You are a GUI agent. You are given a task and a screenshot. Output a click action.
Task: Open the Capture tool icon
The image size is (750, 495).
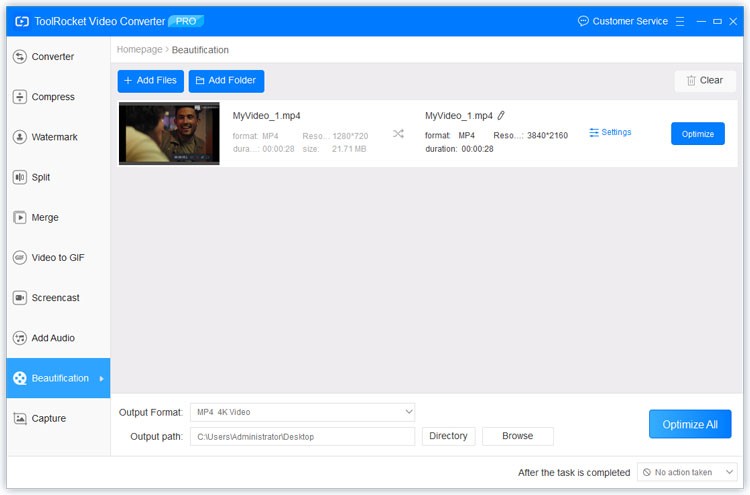pyautogui.click(x=20, y=418)
